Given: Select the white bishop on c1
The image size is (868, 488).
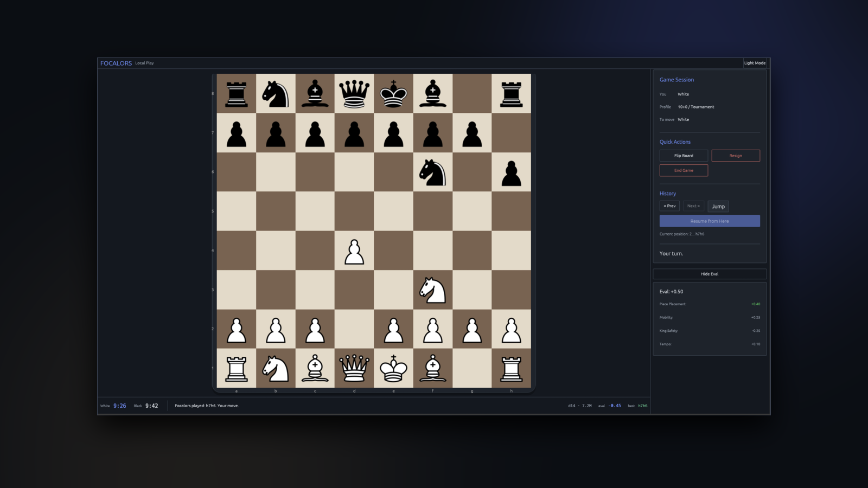Looking at the screenshot, I should click(x=315, y=368).
